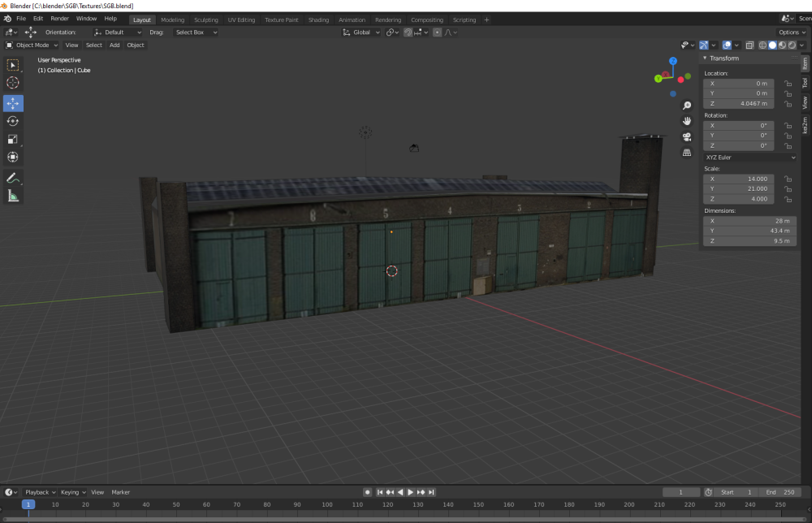812x523 pixels.
Task: Open the Add menu in the viewport header
Action: [x=114, y=45]
